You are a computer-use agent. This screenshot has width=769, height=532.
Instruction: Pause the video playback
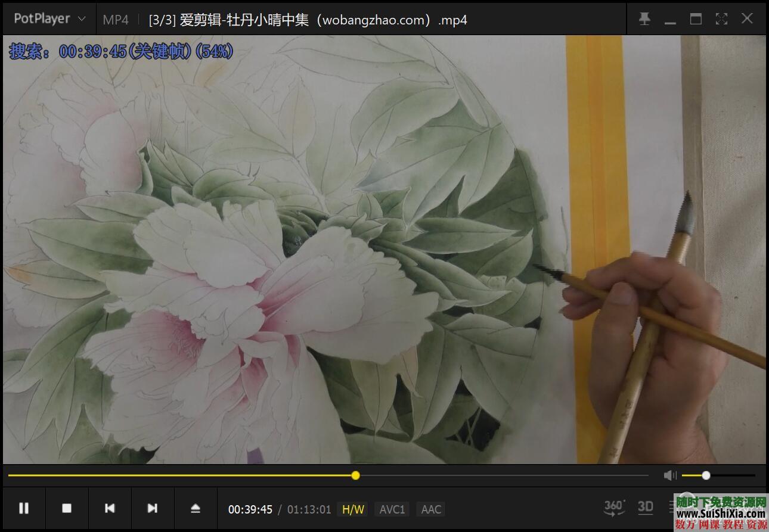24,508
